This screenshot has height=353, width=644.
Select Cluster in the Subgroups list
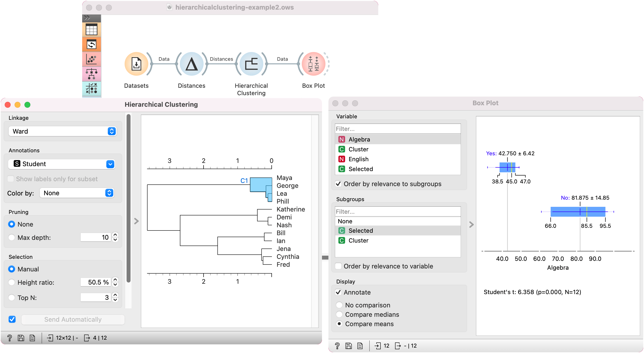point(358,240)
